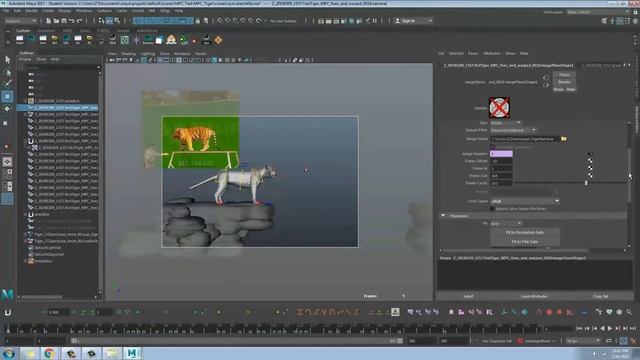Collapse the Placement section arrow

coord(443,216)
